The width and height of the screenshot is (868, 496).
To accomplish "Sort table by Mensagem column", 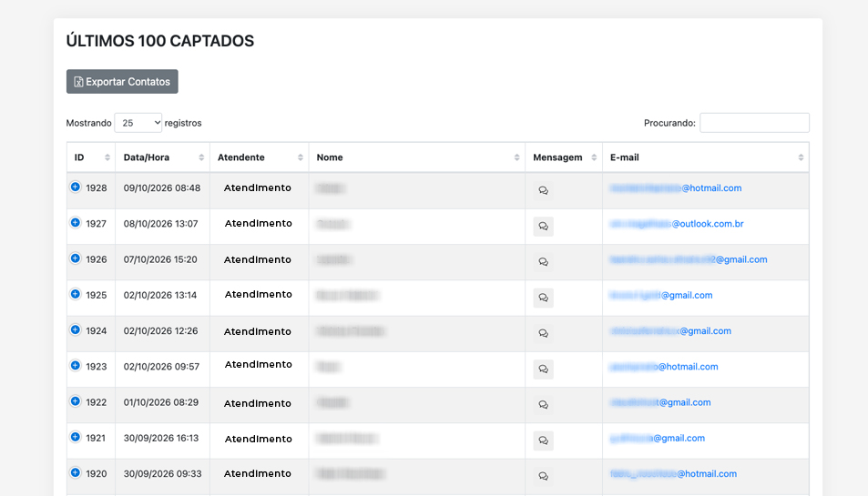I will pyautogui.click(x=564, y=157).
